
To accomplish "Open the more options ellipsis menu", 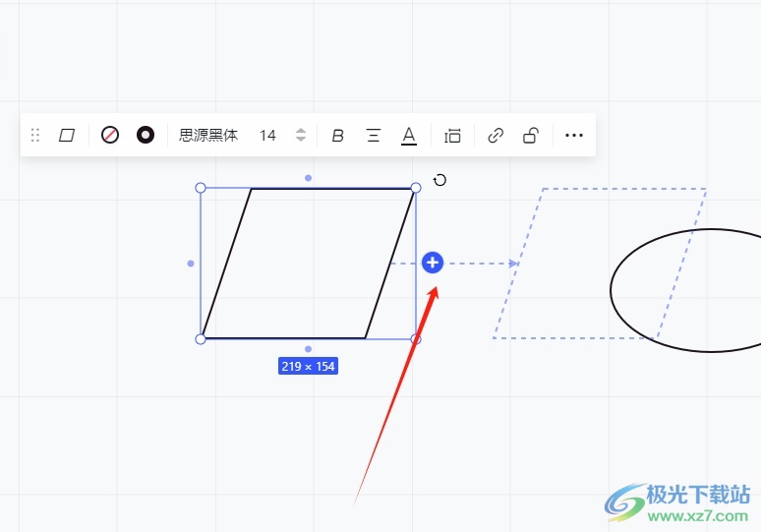I will point(574,136).
